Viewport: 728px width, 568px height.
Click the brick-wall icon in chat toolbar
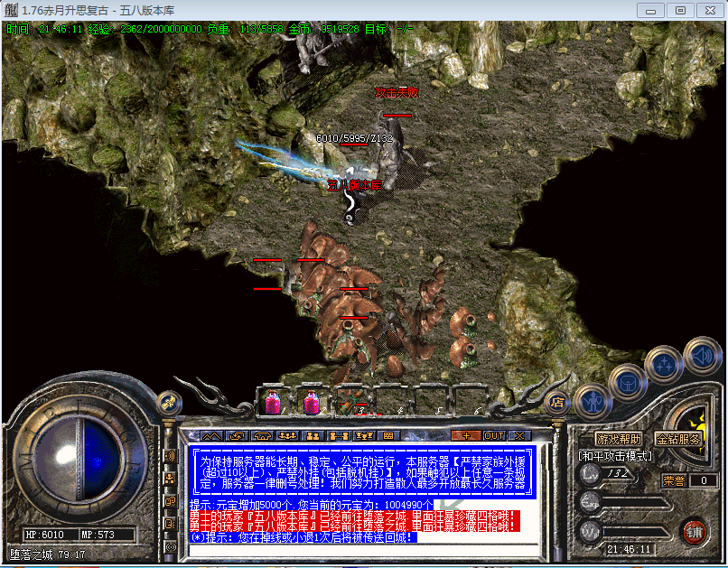pos(388,436)
